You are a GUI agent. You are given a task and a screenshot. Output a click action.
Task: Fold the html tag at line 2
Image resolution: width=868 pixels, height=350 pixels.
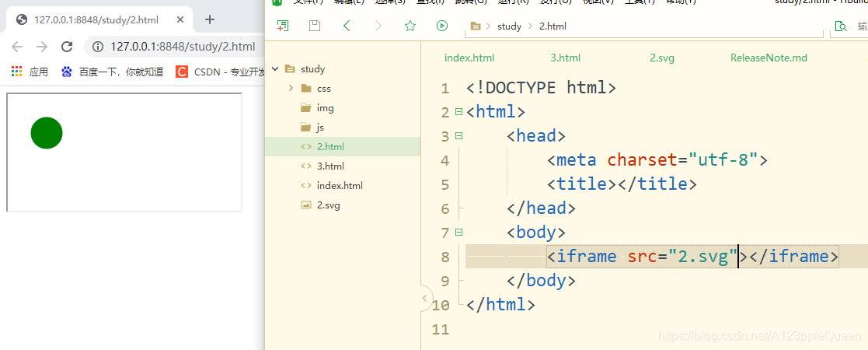[458, 112]
